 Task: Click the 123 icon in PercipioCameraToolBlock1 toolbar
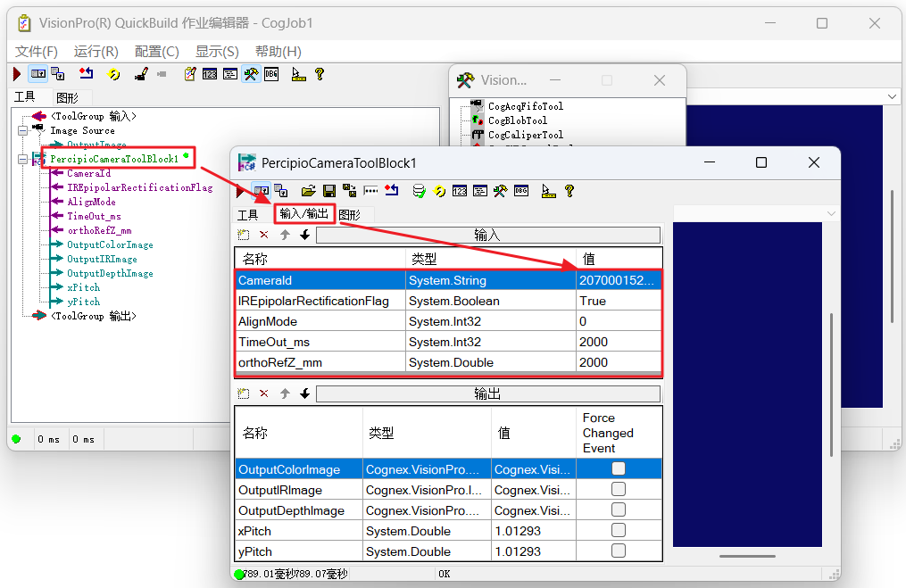(460, 191)
